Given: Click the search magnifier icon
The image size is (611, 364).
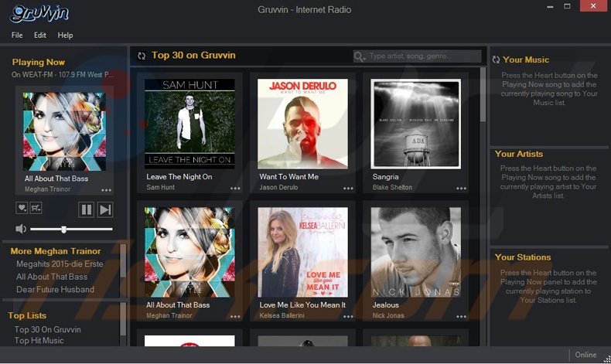Looking at the screenshot, I should pyautogui.click(x=360, y=57).
